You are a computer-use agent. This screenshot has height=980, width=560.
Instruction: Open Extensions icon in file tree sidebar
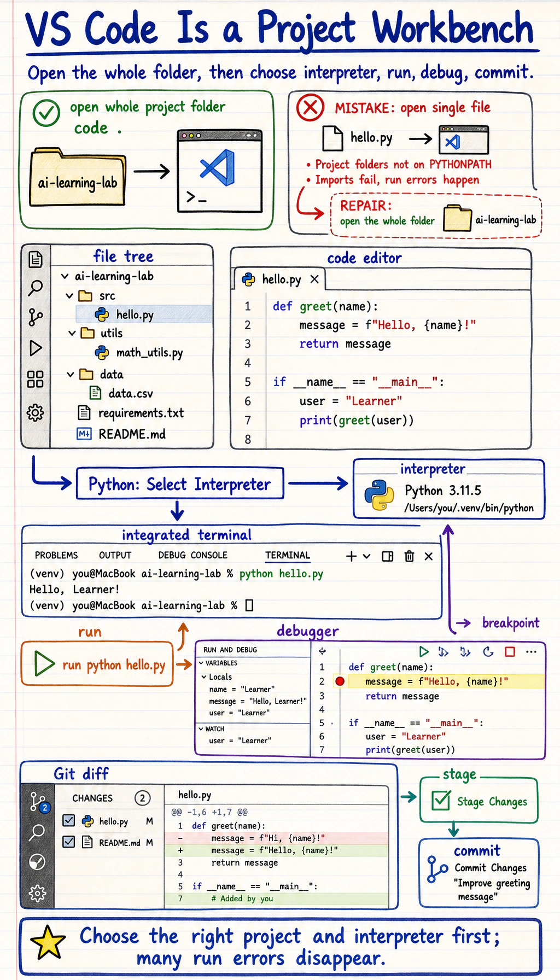click(36, 379)
